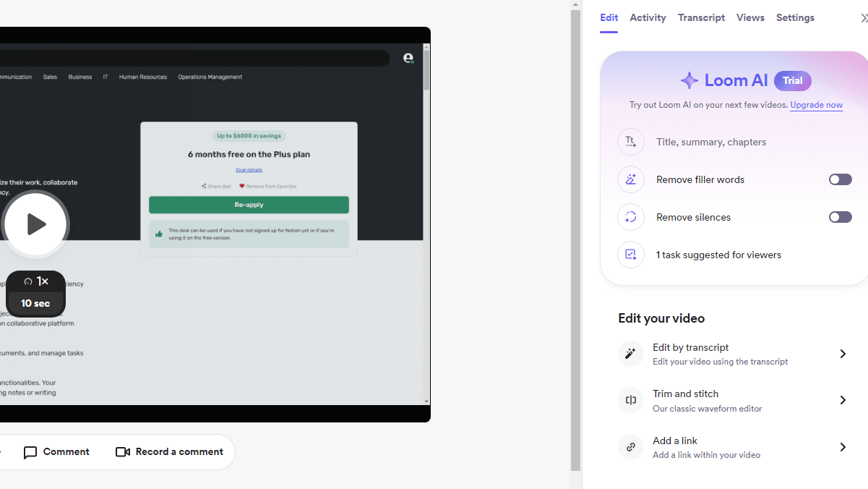Click the Loom AI sparkle icon
Viewport: 868px width, 489px height.
coord(689,80)
